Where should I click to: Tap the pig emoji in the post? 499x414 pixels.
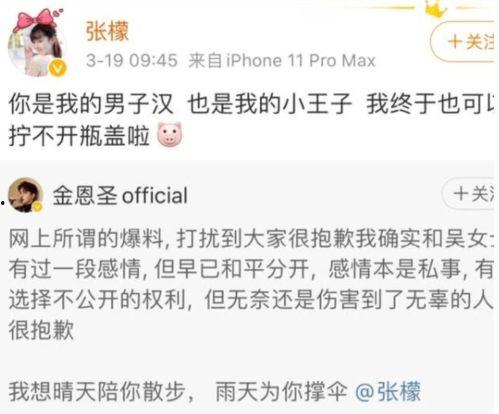[x=170, y=134]
